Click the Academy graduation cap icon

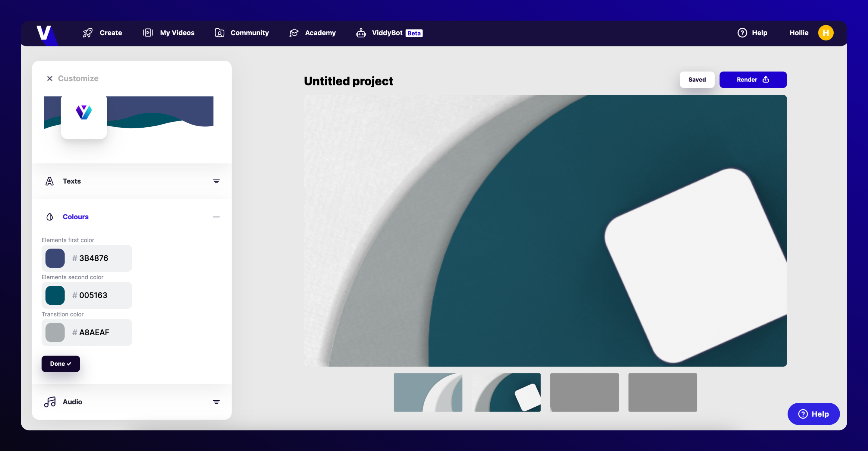coord(294,33)
